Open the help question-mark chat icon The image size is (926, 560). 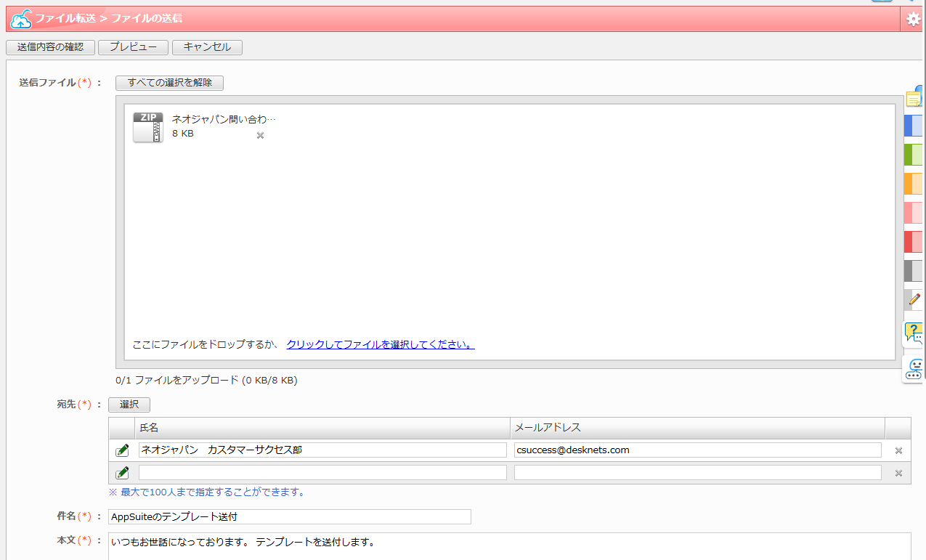tap(914, 333)
